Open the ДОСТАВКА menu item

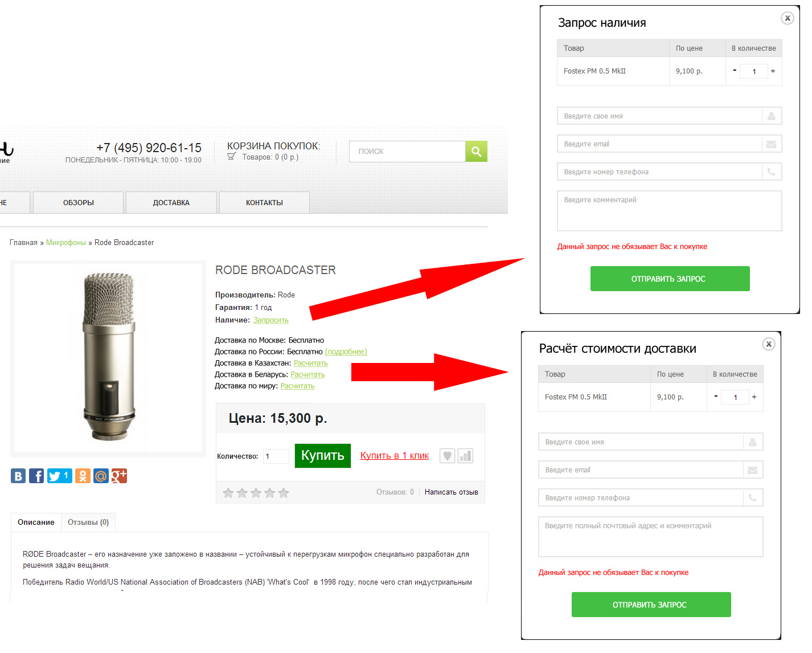171,203
